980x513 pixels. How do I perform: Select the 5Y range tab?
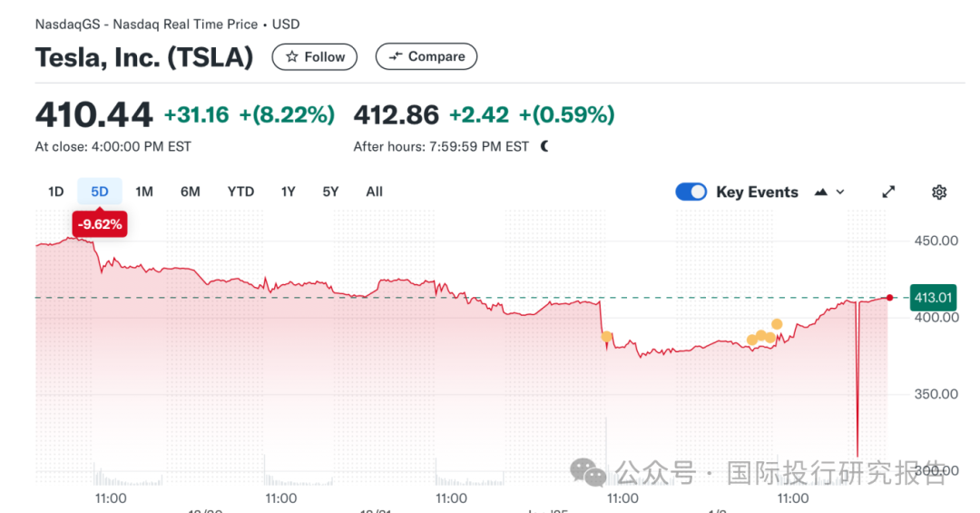coord(330,192)
